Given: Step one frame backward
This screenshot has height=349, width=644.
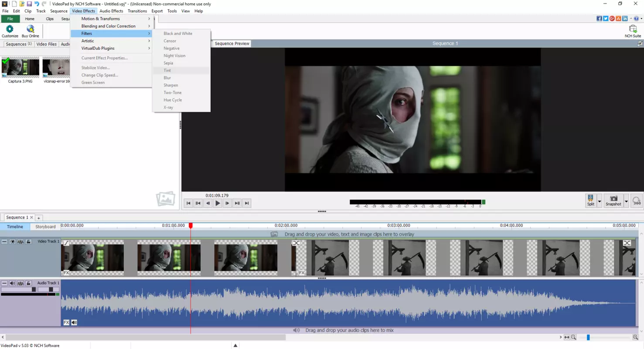Looking at the screenshot, I should pyautogui.click(x=208, y=203).
